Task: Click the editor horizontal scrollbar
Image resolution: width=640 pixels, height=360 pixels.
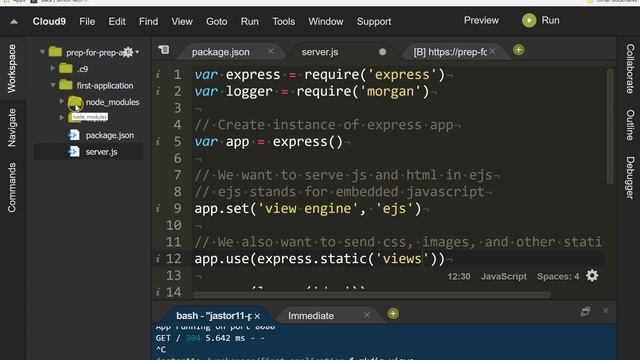Action: click(x=371, y=295)
